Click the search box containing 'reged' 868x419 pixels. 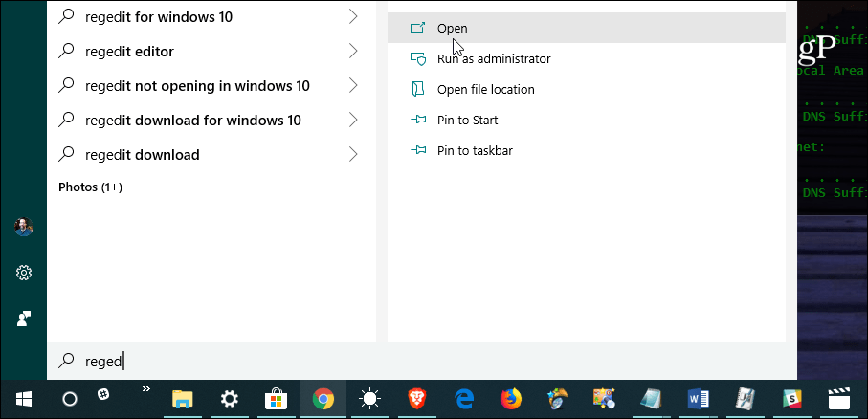422,361
